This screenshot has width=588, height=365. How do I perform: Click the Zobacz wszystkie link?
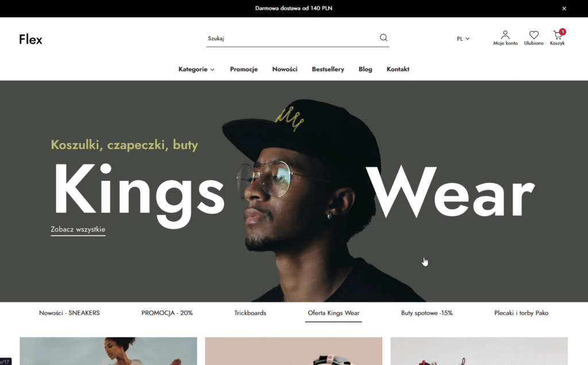(78, 230)
